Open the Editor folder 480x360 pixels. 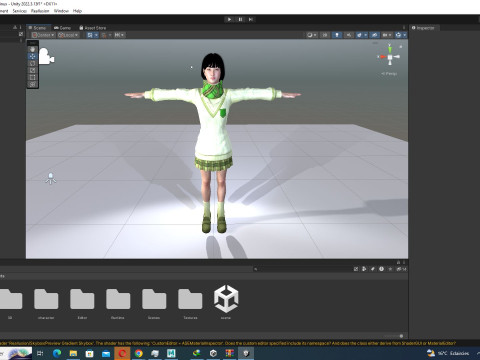click(82, 303)
